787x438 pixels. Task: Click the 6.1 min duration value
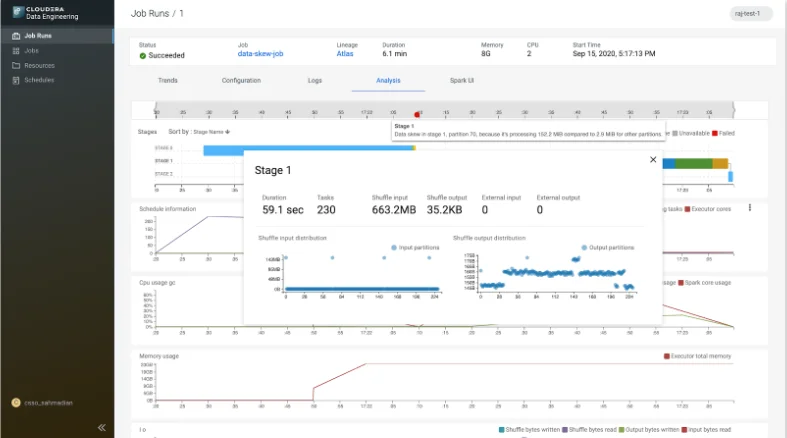point(395,54)
